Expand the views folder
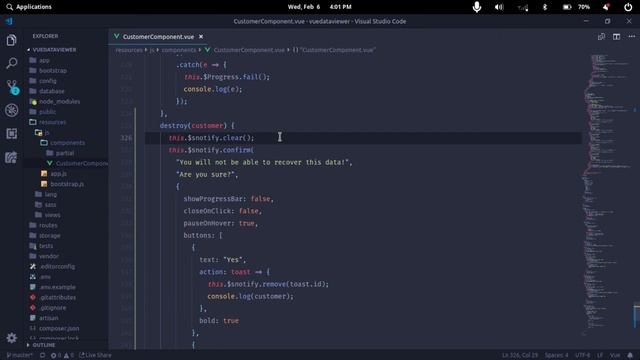Image resolution: width=640 pixels, height=360 pixels. pyautogui.click(x=52, y=215)
